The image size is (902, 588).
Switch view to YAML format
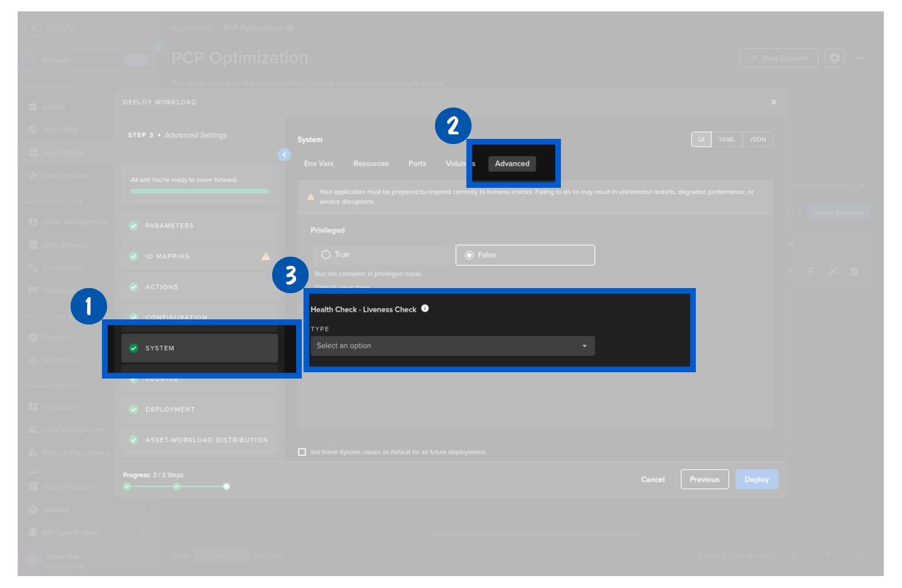tap(726, 139)
